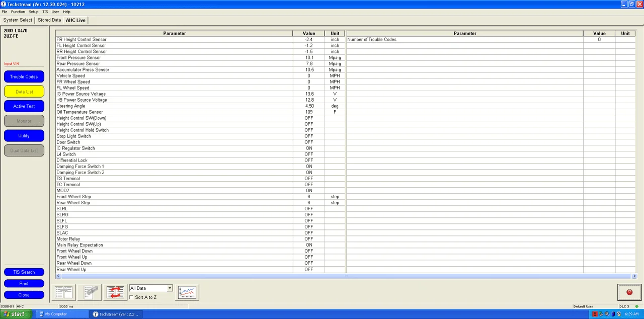
Task: Select the Steering Angle row
Action: 200,106
